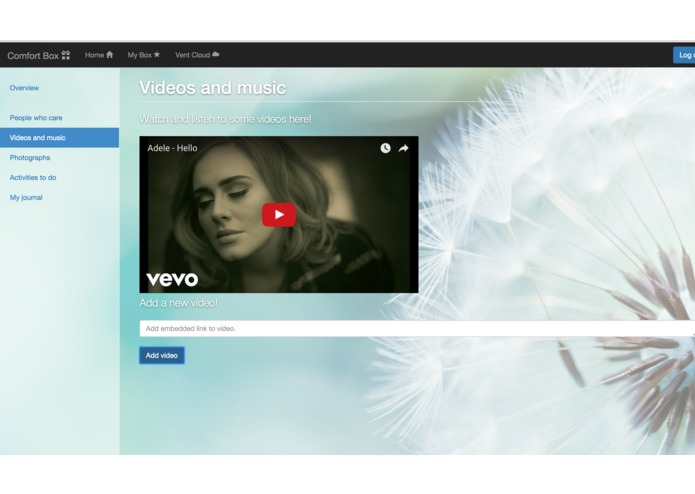The image size is (695, 494).
Task: Click the Share arrow icon on video
Action: tap(403, 148)
